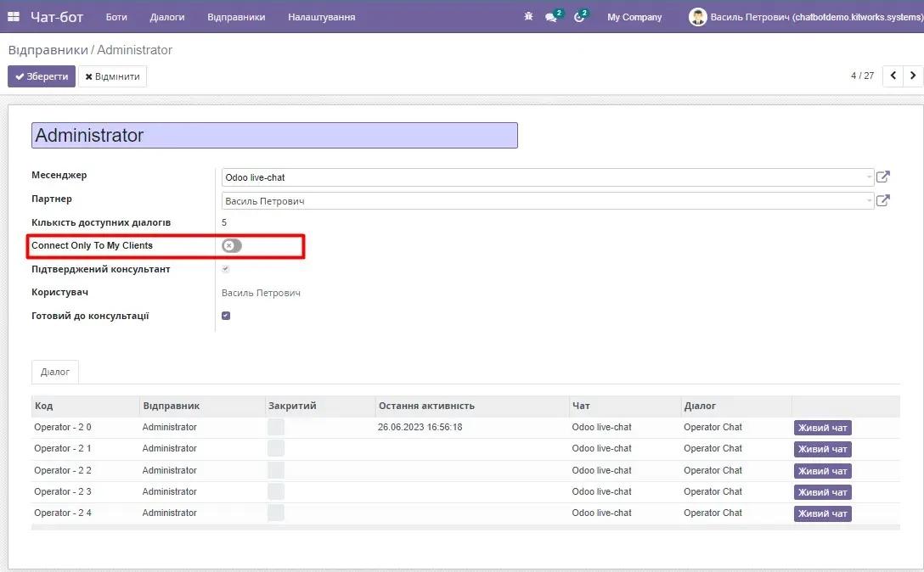Open external link for Партнер field
The image size is (924, 572).
tap(883, 201)
